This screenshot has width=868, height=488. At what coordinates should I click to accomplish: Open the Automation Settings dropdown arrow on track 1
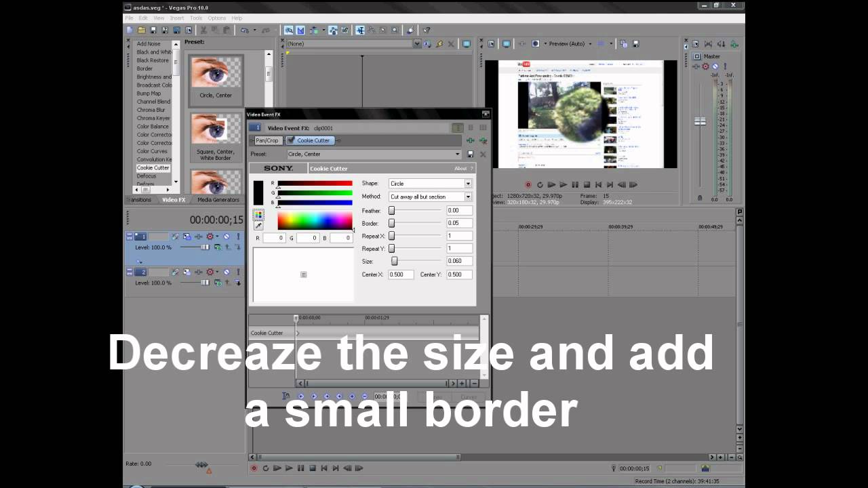click(x=217, y=237)
